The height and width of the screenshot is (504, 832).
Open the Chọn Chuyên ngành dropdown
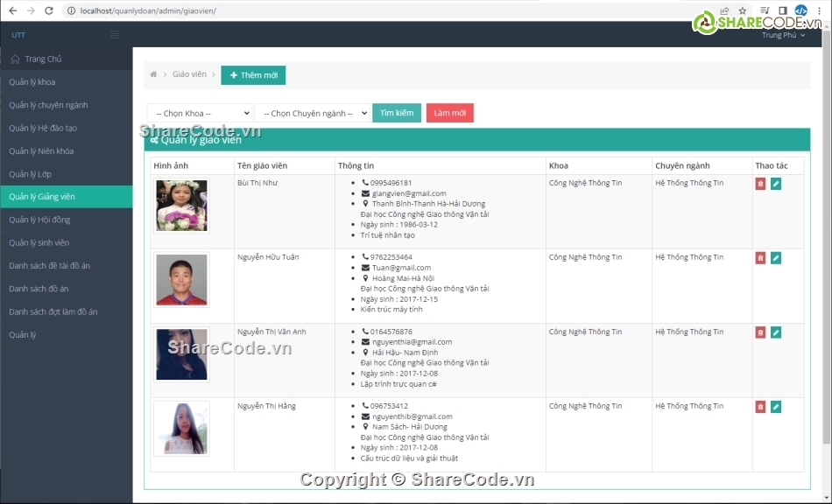coord(312,113)
